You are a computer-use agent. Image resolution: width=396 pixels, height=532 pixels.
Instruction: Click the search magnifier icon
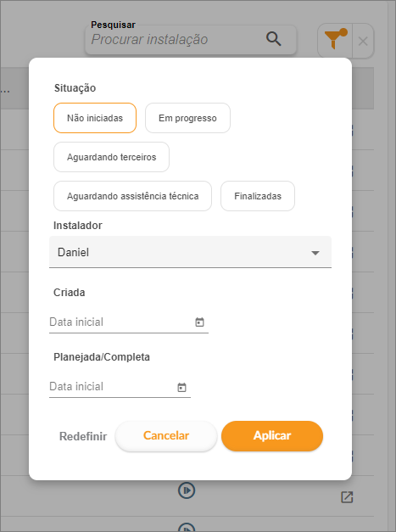[273, 39]
